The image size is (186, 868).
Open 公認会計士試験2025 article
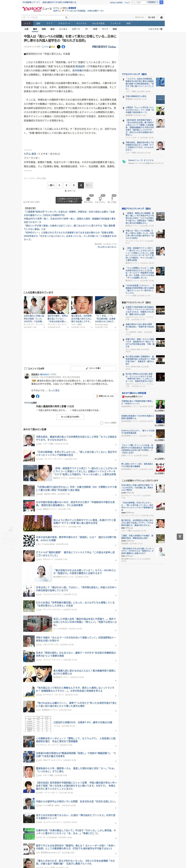[83, 722]
